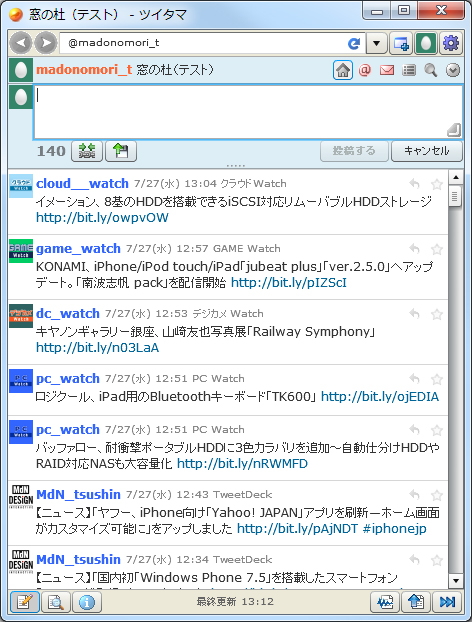Reply to the dc_watch tweet
The image size is (472, 622).
[x=414, y=314]
